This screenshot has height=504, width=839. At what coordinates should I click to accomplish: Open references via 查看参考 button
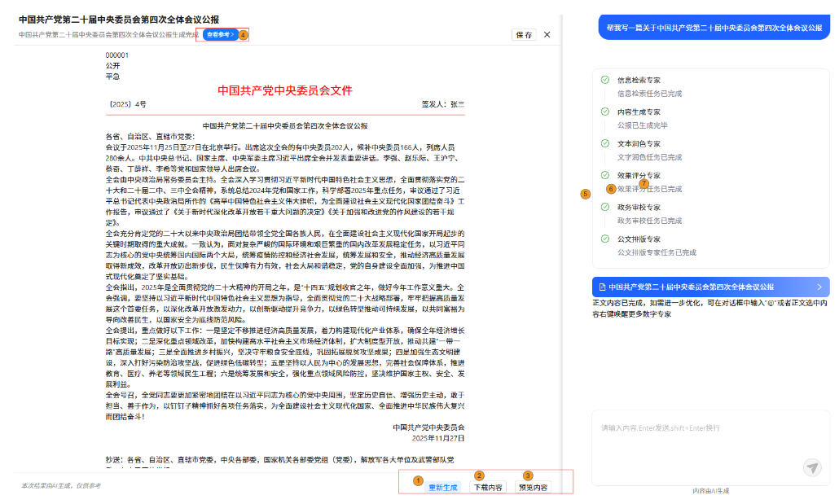[x=221, y=35]
